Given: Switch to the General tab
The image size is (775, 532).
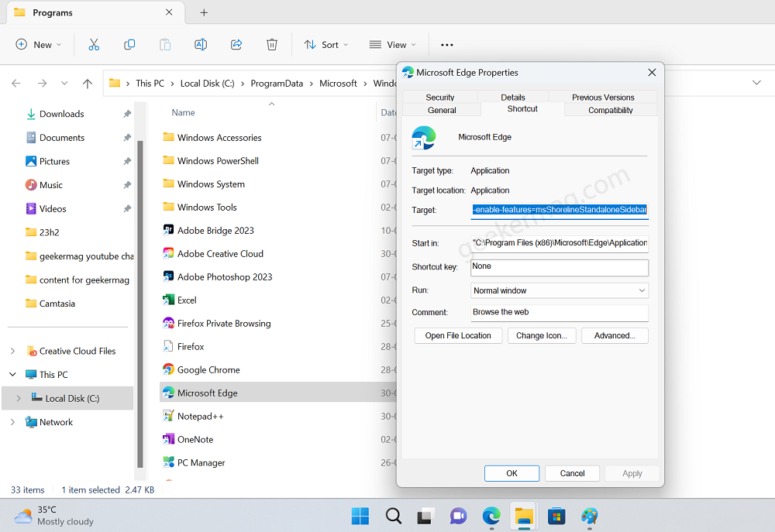Looking at the screenshot, I should click(442, 110).
